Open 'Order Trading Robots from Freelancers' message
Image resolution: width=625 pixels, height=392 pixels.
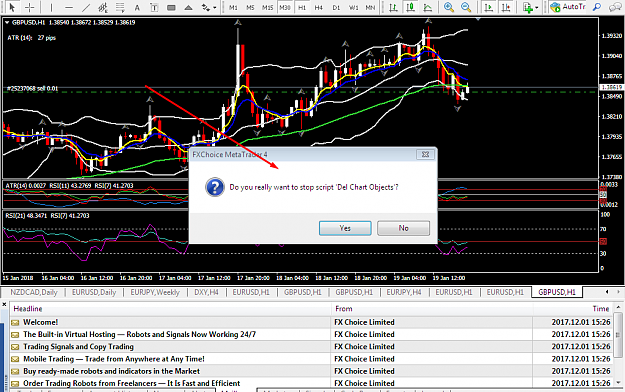(311, 383)
